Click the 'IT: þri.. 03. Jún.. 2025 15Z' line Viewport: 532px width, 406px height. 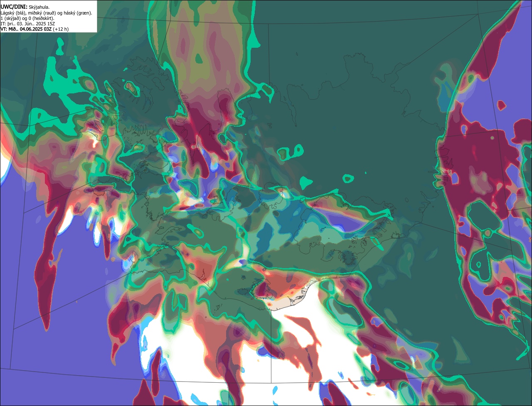28,24
